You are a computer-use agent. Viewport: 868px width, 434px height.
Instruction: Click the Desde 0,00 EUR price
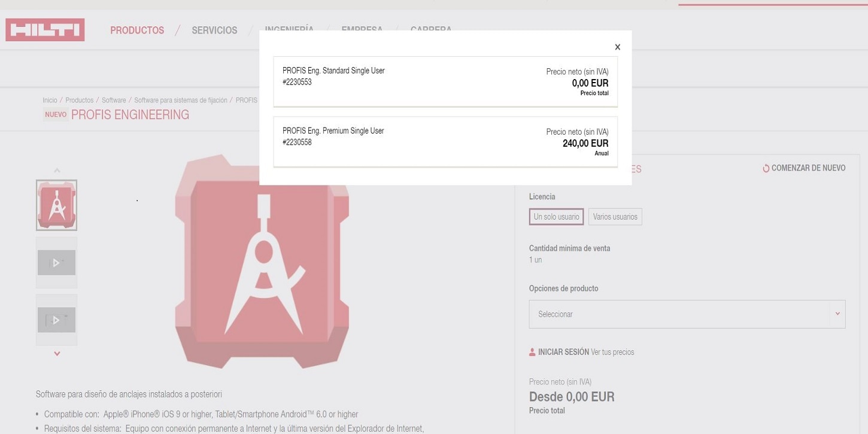pos(572,397)
